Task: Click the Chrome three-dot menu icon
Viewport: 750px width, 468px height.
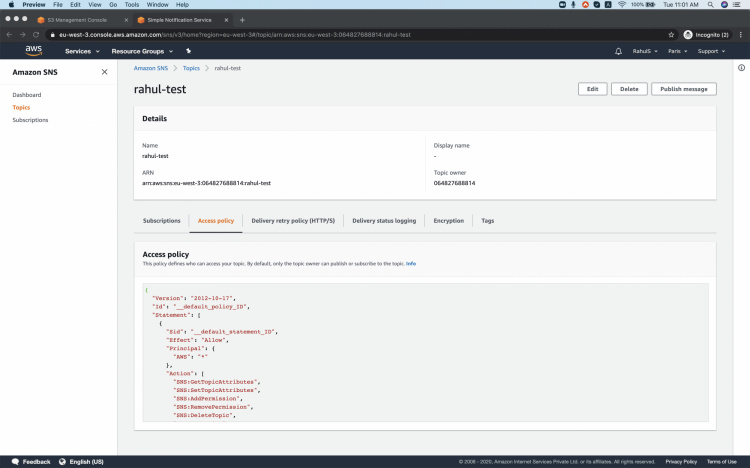Action: pyautogui.click(x=741, y=34)
